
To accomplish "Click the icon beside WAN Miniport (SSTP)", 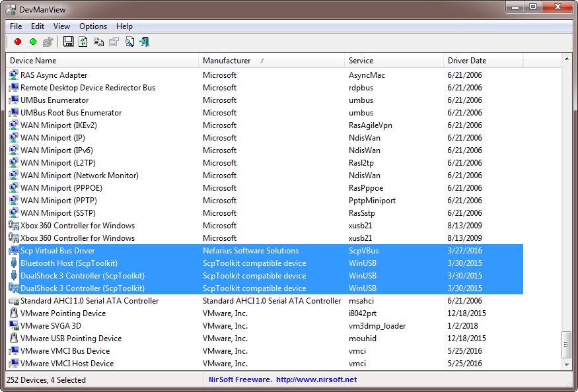I will pos(14,213).
